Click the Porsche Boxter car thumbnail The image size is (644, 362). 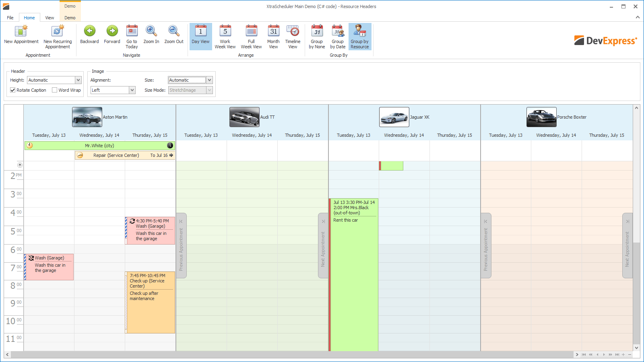pyautogui.click(x=541, y=117)
